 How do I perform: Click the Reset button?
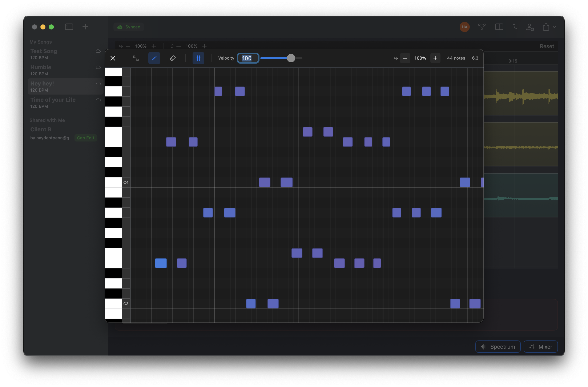coord(547,46)
